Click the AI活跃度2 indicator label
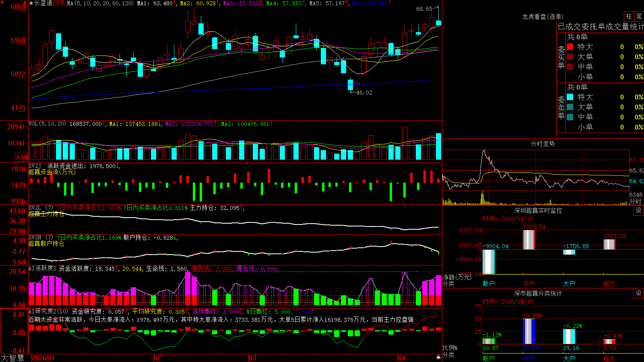Viewport: 644px width, 362px height. [43, 269]
